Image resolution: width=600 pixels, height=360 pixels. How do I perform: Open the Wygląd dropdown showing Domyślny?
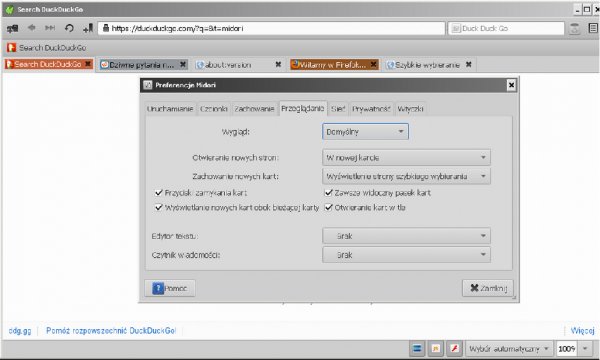point(365,132)
